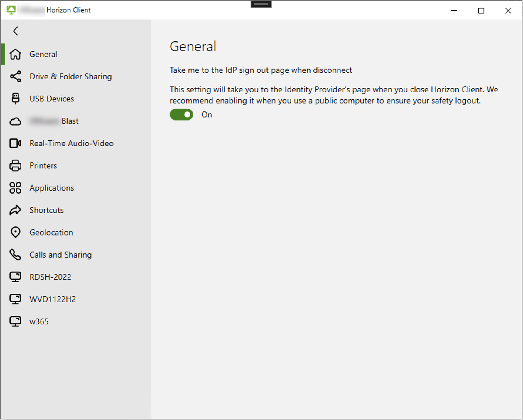Close the Horizon Client window
This screenshot has height=420, width=523.
click(508, 11)
